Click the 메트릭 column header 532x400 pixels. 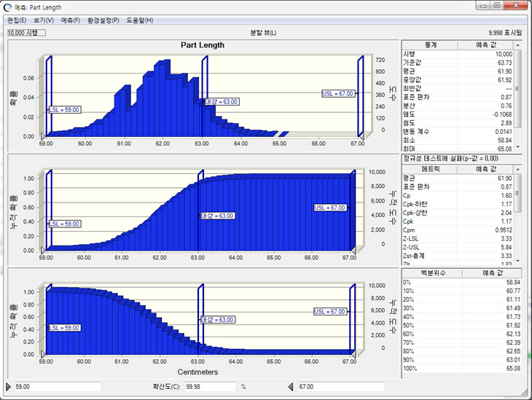click(430, 168)
